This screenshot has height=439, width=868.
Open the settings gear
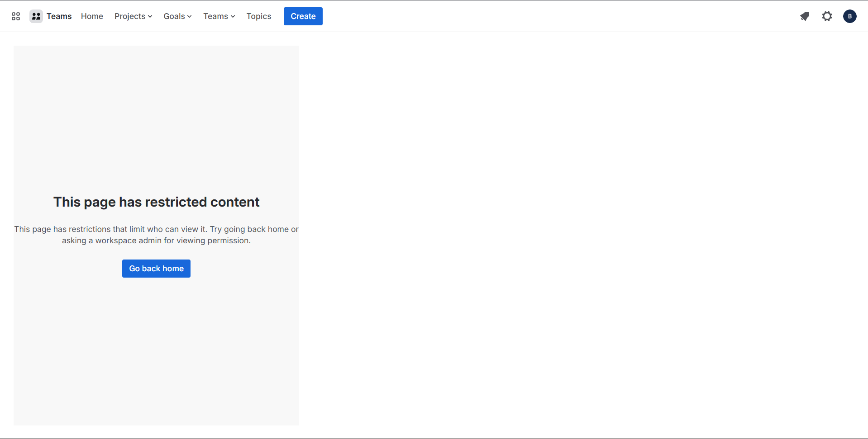click(827, 16)
